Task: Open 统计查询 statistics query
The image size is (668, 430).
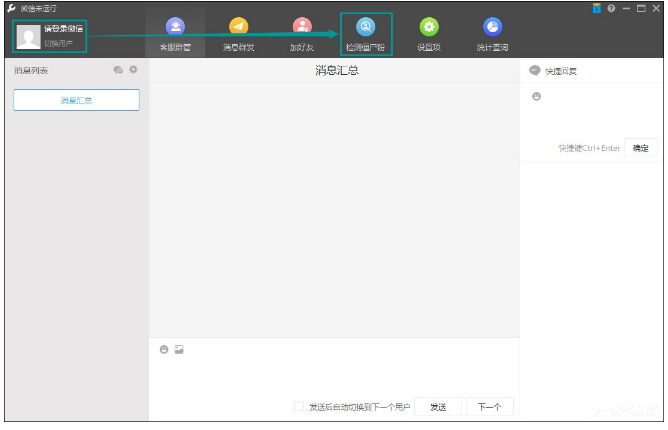Action: tap(492, 34)
